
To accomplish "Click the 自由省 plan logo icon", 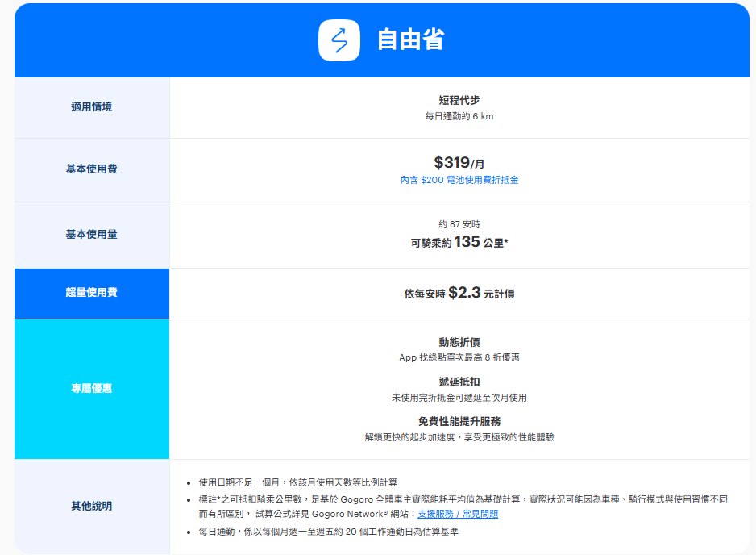I will (x=339, y=40).
